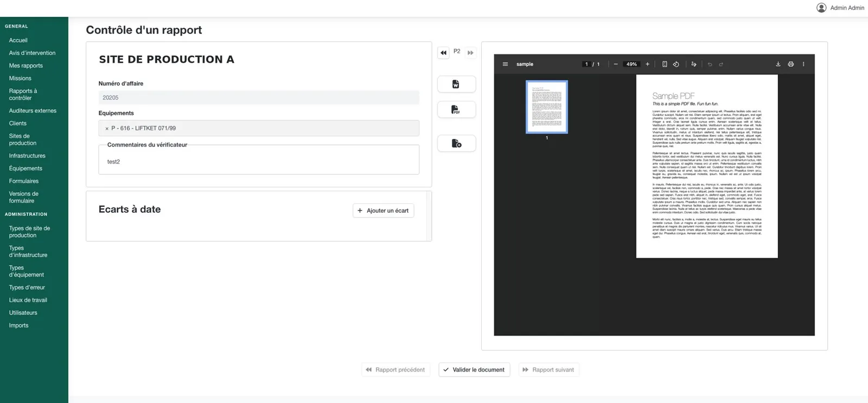Go to next page with double-right arrow
The image size is (868, 403).
tap(470, 53)
